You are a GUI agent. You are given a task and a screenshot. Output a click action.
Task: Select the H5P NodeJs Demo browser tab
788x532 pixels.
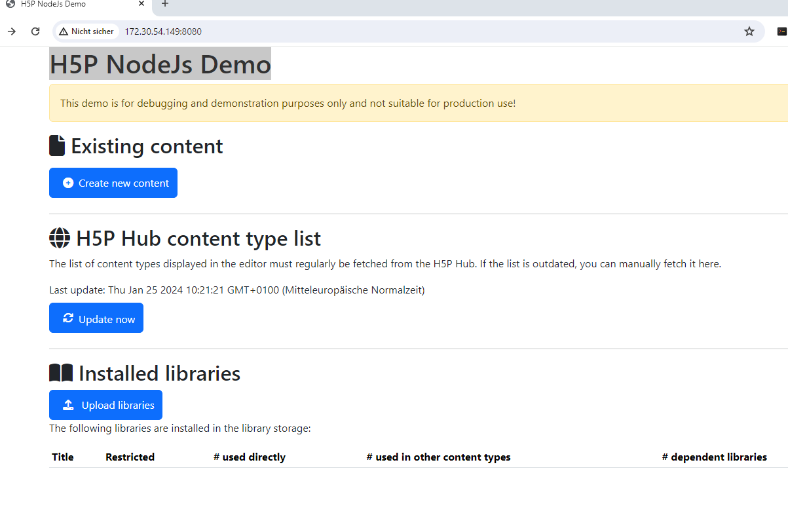click(75, 5)
